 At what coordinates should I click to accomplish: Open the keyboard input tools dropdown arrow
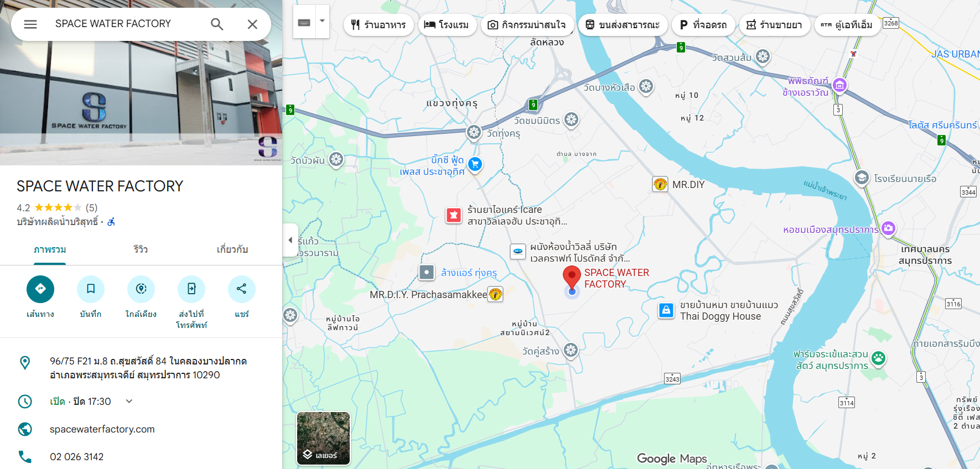[x=322, y=22]
